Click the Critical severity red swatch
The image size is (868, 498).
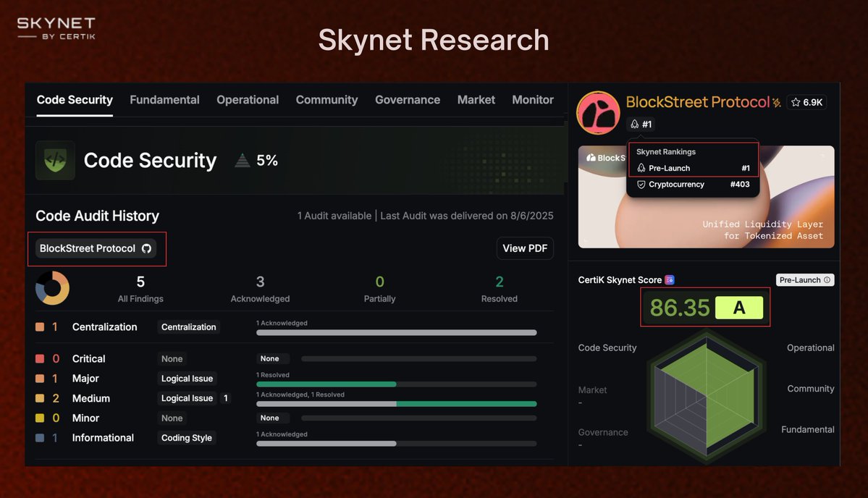pos(40,358)
